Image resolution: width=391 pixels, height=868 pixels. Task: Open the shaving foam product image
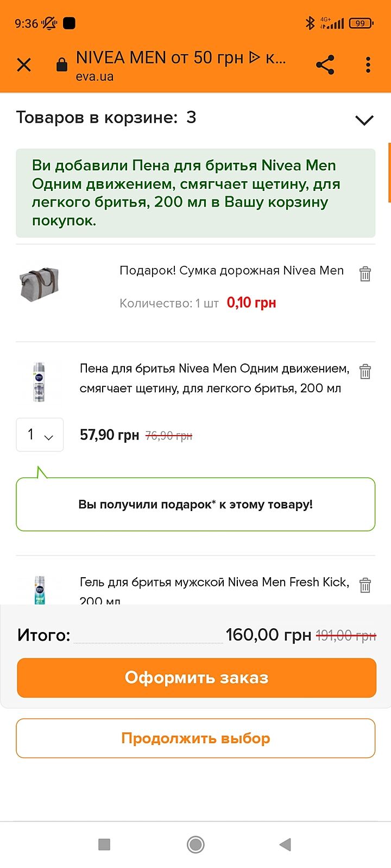coord(39,382)
